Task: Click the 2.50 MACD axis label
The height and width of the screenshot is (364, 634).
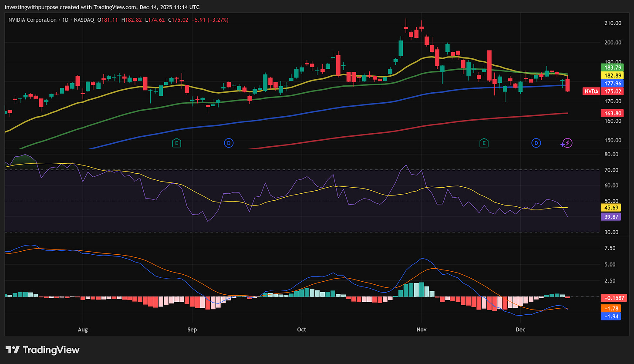Action: (610, 280)
